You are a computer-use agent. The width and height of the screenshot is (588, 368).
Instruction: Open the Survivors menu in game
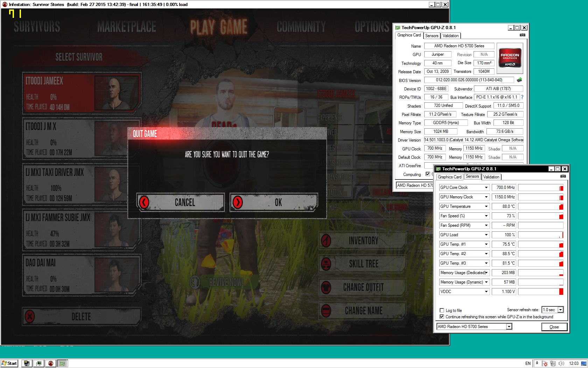pos(37,27)
